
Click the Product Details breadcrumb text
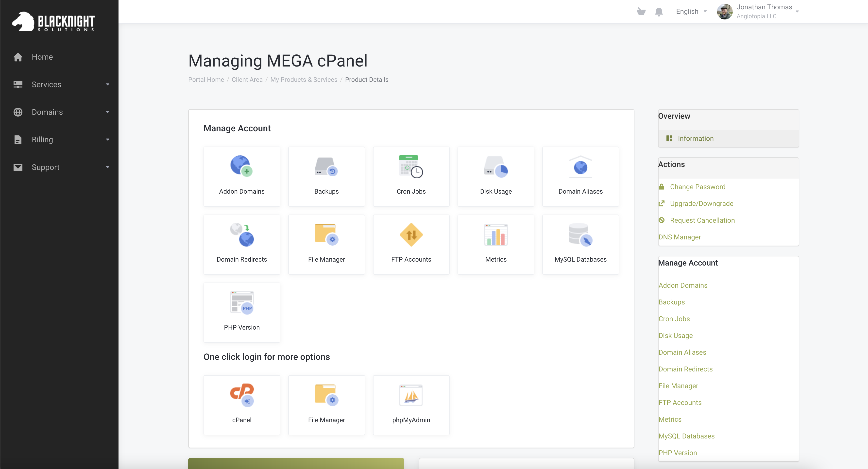(367, 80)
